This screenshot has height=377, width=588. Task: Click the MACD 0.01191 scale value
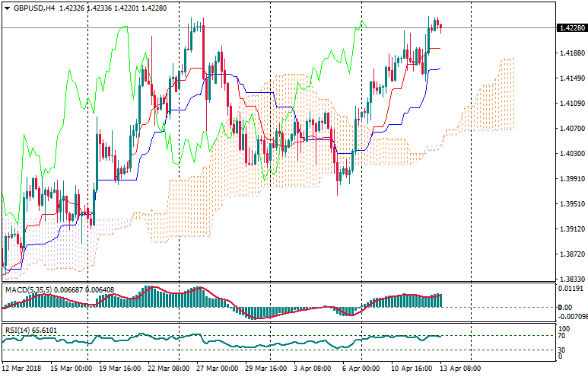[571, 289]
